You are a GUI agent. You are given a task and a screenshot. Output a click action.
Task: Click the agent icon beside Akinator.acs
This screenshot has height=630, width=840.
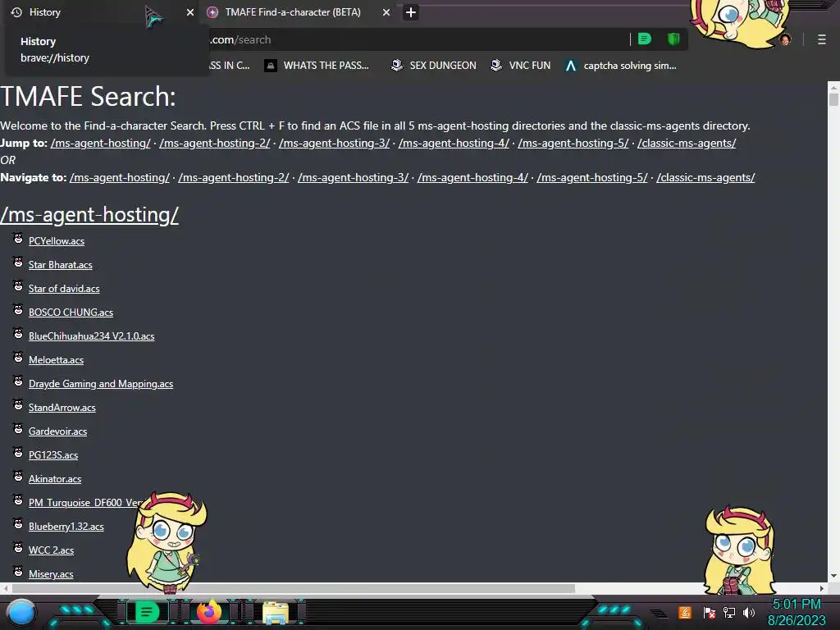[18, 477]
